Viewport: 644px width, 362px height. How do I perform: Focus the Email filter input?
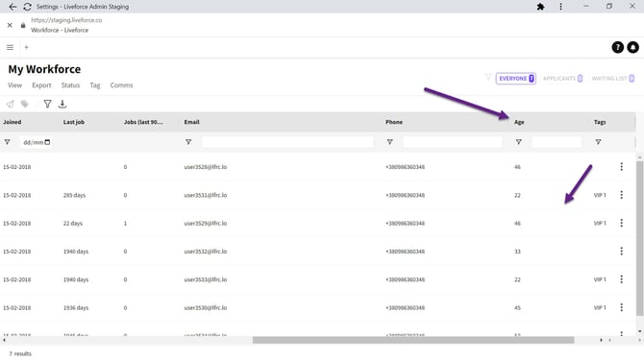[x=287, y=142]
